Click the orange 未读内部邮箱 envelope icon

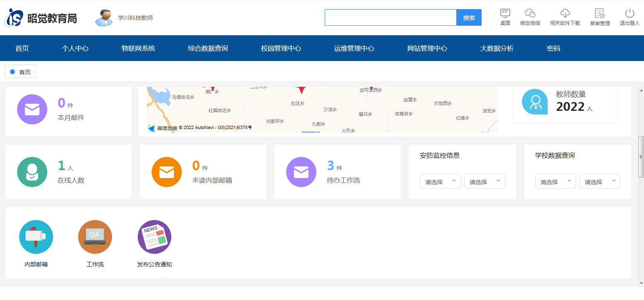167,172
